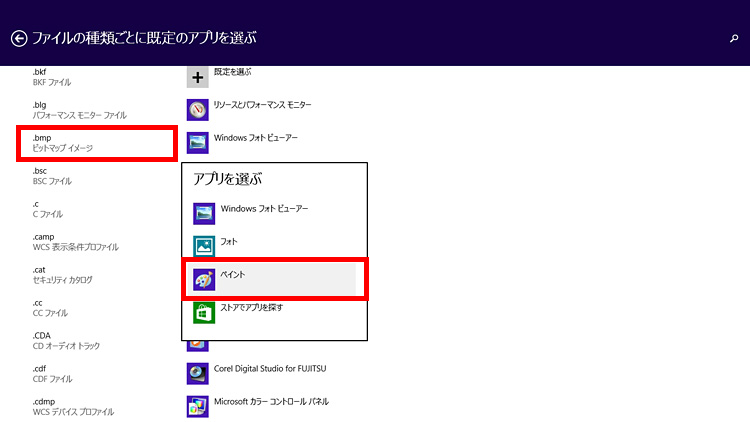750x422 pixels.
Task: Click the back arrow icon in header
Action: pyautogui.click(x=19, y=38)
